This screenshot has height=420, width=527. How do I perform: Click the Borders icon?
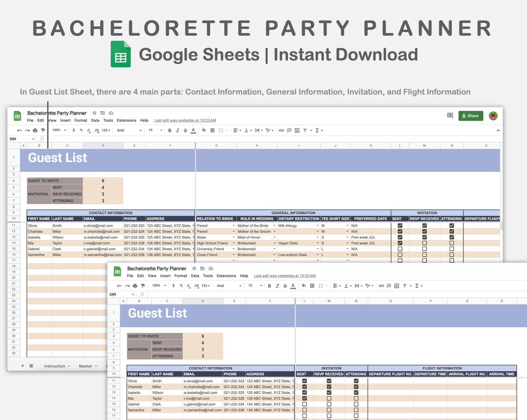pos(212,130)
